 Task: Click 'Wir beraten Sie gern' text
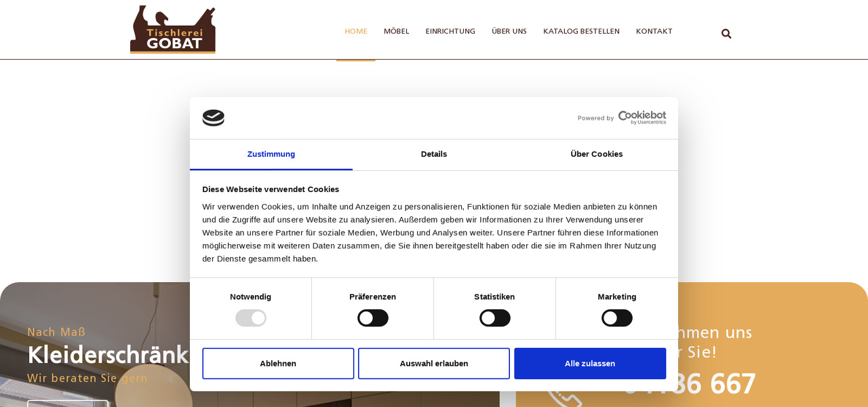click(x=87, y=379)
